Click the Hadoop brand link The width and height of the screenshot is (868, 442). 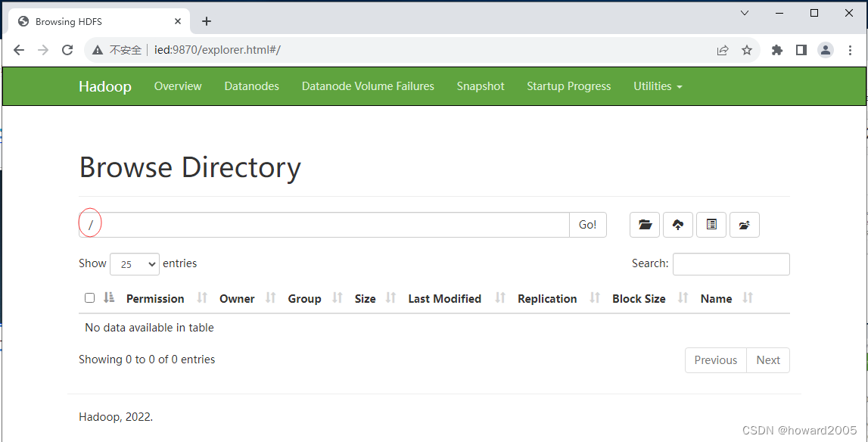[105, 86]
